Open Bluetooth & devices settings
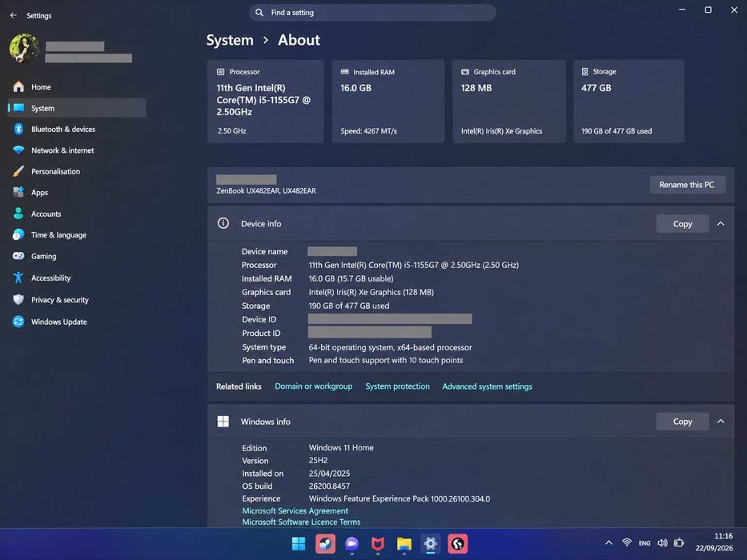Viewport: 747px width, 560px height. click(x=77, y=129)
